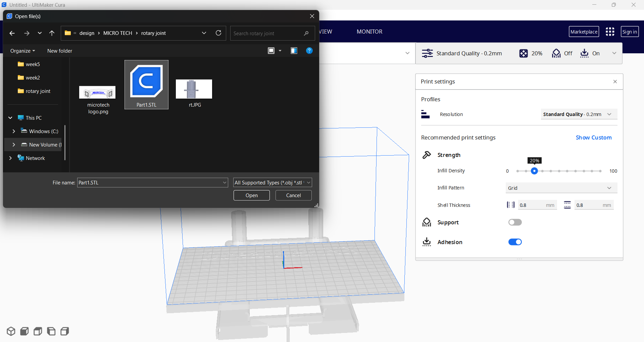The height and width of the screenshot is (342, 644).
Task: Click the print profile sliders icon
Action: point(427,53)
